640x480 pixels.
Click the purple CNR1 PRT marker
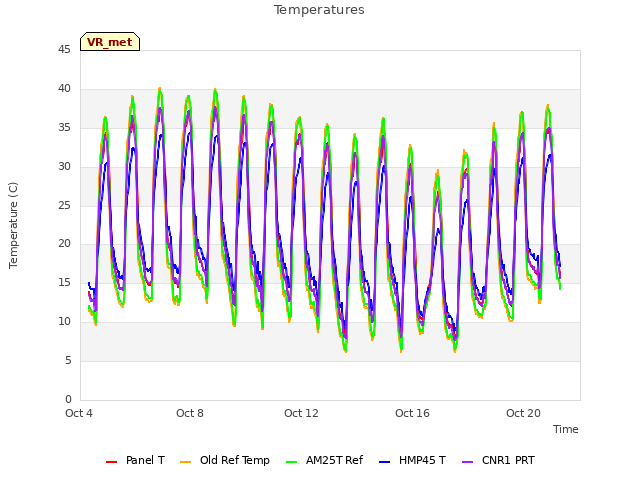(467, 462)
